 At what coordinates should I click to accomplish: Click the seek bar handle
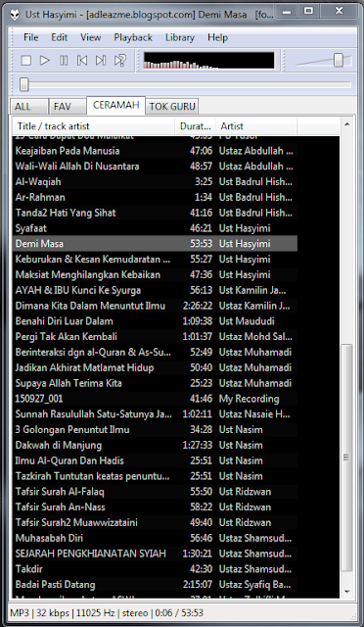point(24,84)
